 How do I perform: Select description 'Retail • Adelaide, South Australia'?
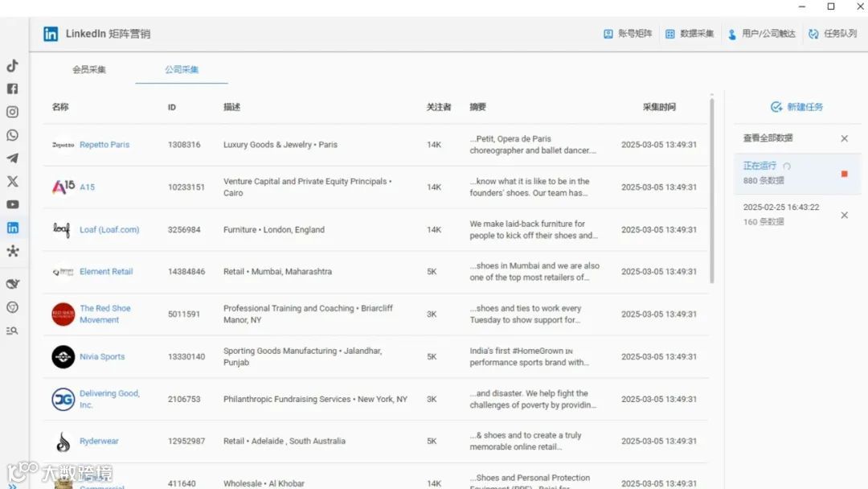tap(285, 441)
